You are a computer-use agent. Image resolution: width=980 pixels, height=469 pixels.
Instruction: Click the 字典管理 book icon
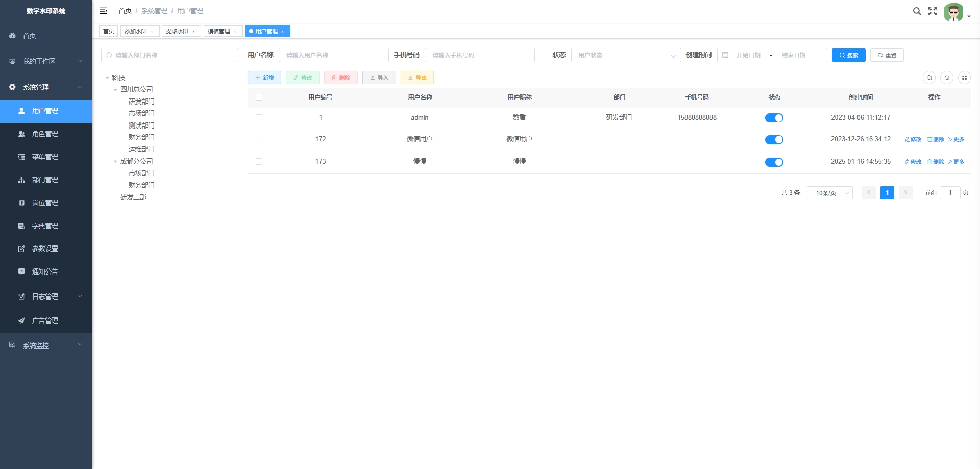pos(21,226)
